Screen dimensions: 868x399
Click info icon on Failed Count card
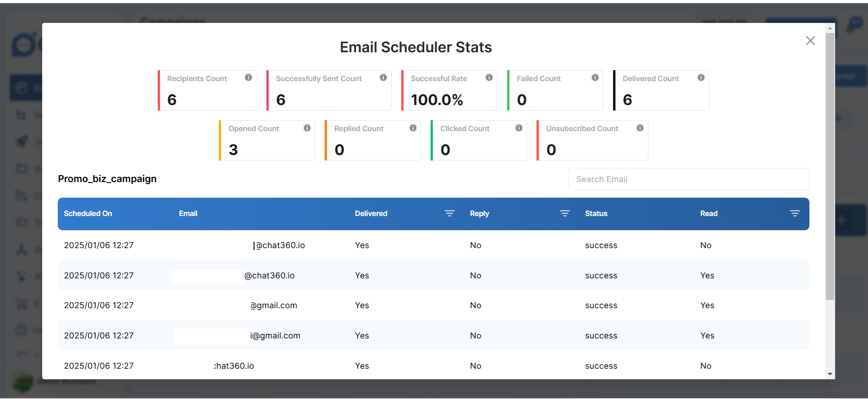click(x=595, y=78)
